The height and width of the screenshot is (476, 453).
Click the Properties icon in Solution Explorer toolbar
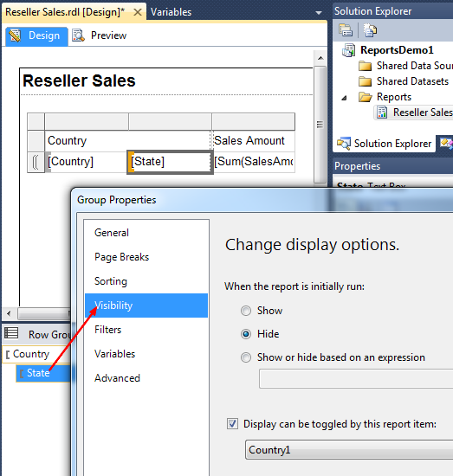(346, 30)
